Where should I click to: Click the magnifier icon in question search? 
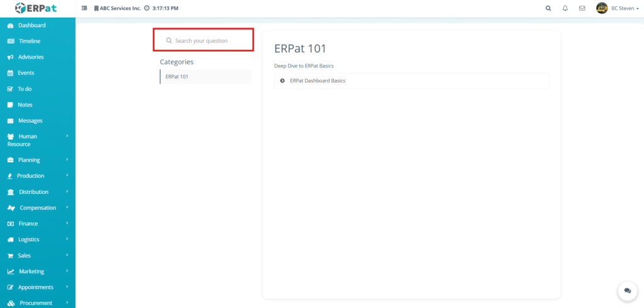169,41
